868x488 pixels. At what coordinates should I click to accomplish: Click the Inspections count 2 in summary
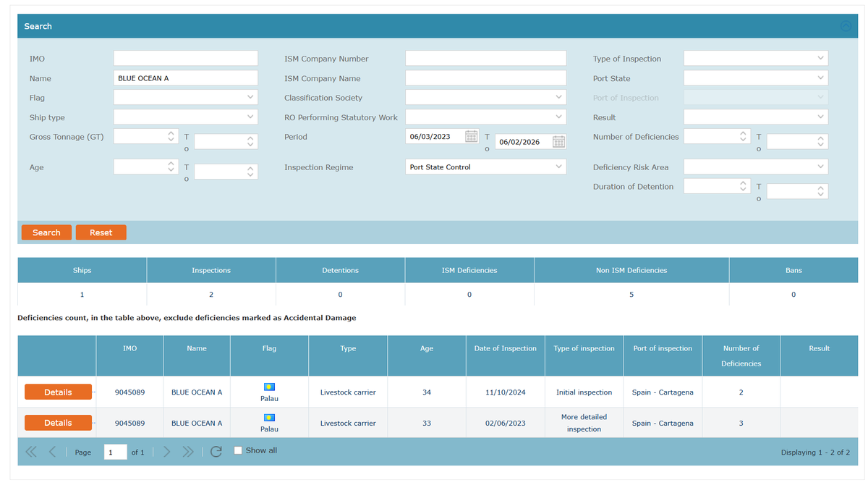210,295
